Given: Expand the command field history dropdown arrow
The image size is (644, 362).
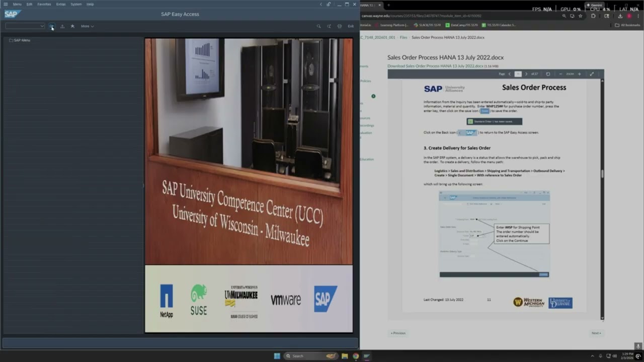Looking at the screenshot, I should pos(42,26).
